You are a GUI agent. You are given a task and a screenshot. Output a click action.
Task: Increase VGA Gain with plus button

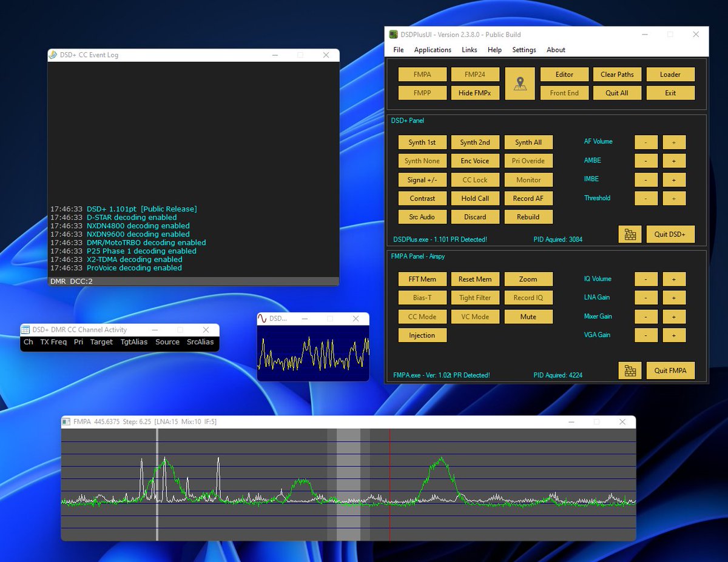click(674, 335)
